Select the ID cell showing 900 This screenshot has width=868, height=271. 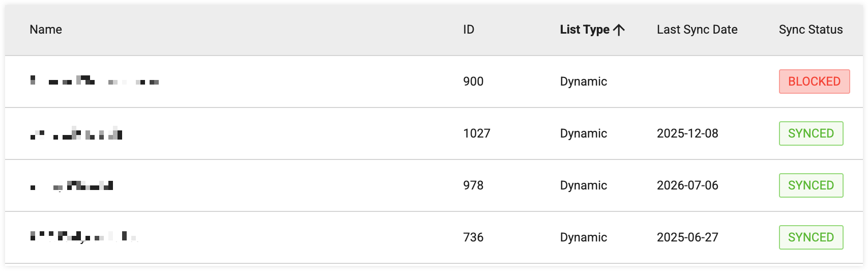pos(473,82)
